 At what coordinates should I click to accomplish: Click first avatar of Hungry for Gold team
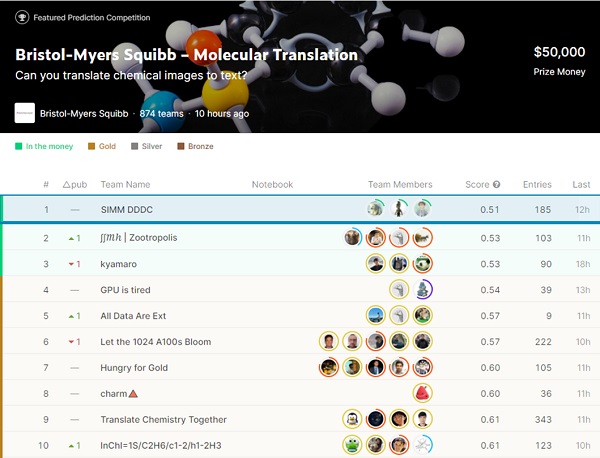(x=328, y=367)
